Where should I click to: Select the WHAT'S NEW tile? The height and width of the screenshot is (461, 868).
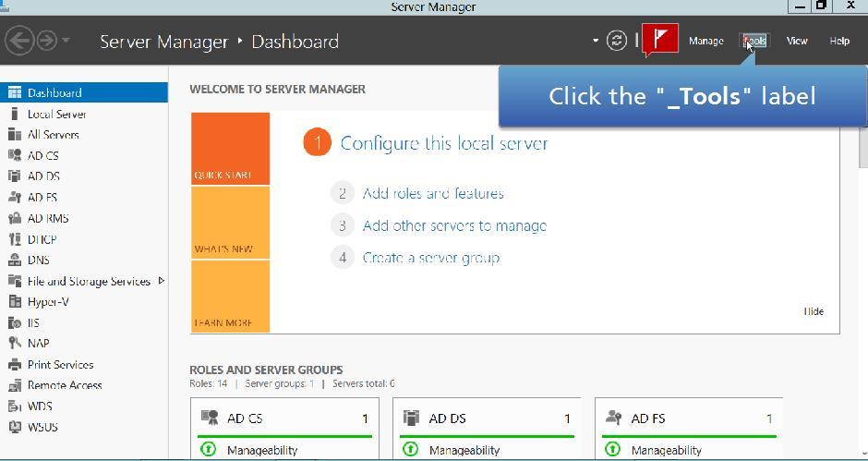230,223
